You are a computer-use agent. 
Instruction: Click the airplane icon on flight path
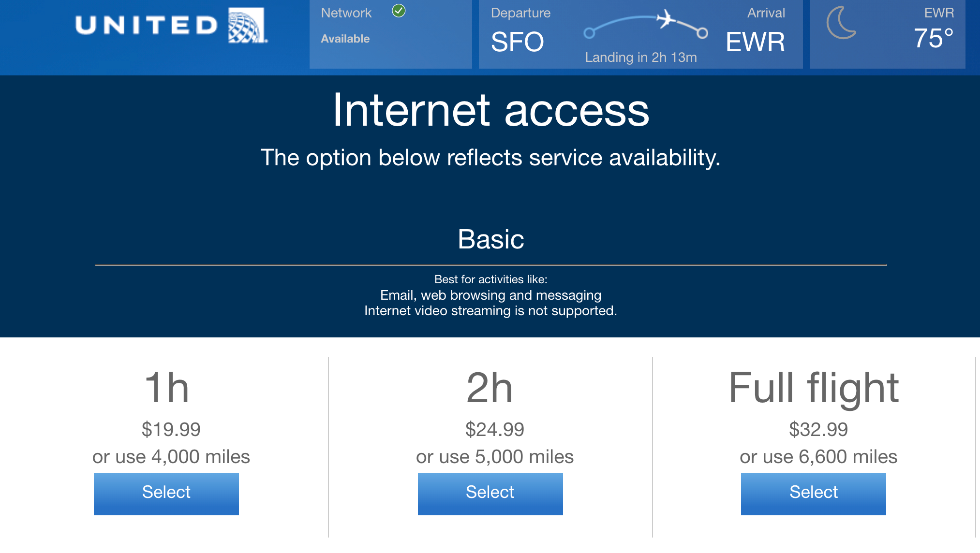(x=666, y=19)
